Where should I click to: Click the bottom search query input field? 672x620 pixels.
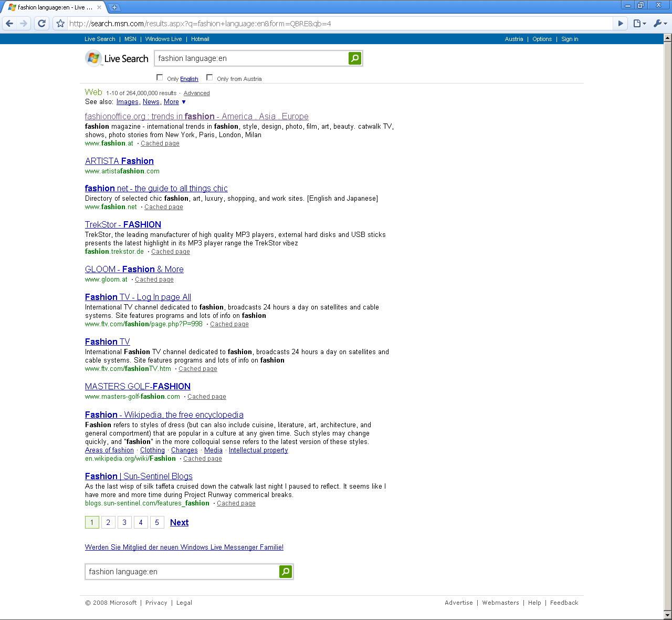pyautogui.click(x=182, y=572)
